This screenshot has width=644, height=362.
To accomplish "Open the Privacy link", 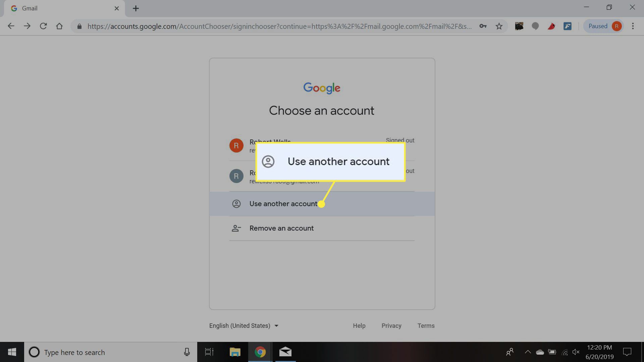I will pos(391,326).
